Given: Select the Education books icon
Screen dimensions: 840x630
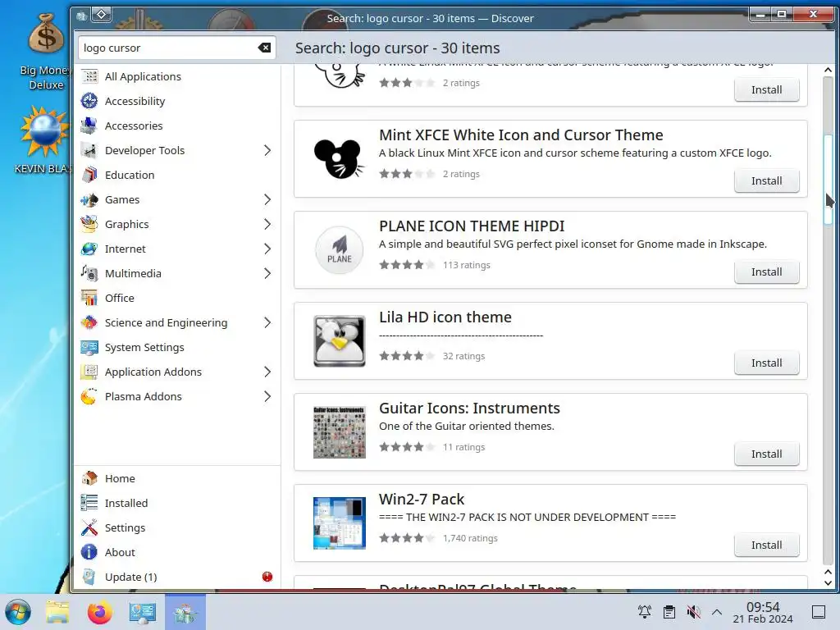Looking at the screenshot, I should click(x=89, y=176).
